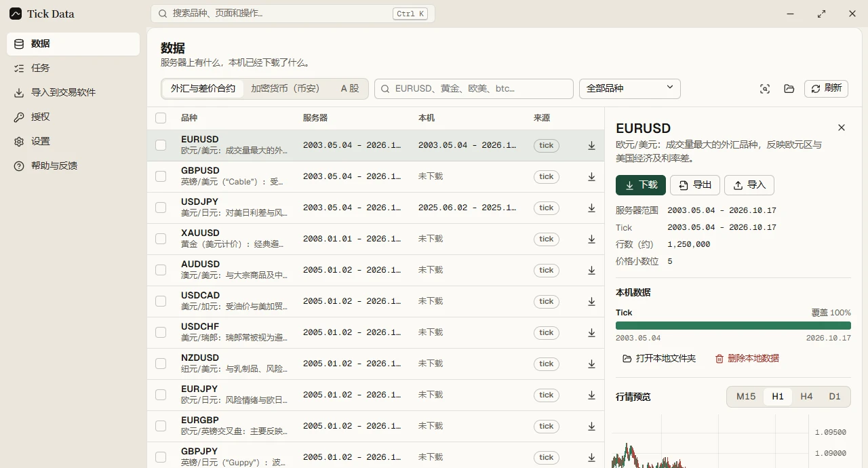Open the 全部品种 dropdown
The image size is (868, 468).
630,89
